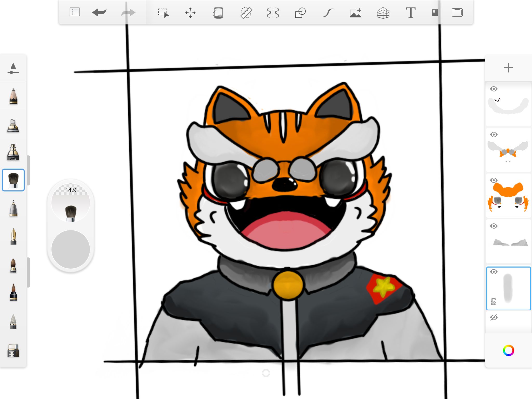Add a new layer with plus

[508, 68]
